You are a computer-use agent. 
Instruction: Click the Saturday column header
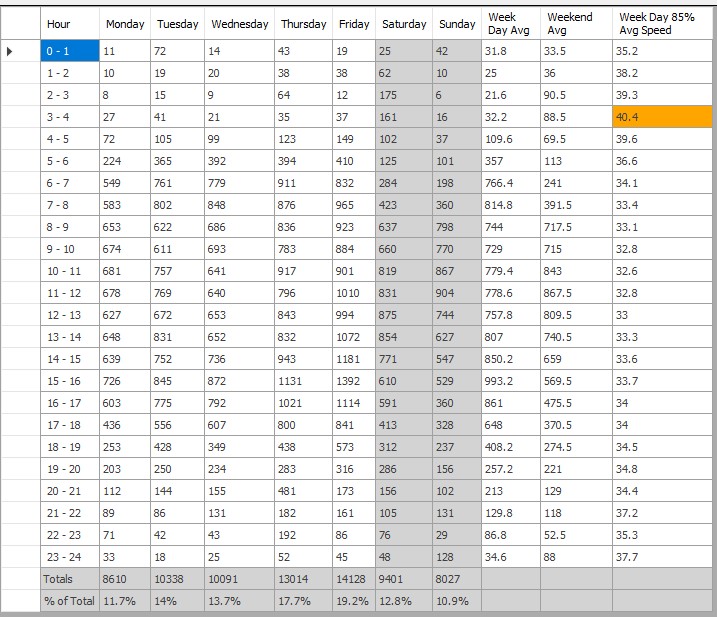pyautogui.click(x=403, y=24)
